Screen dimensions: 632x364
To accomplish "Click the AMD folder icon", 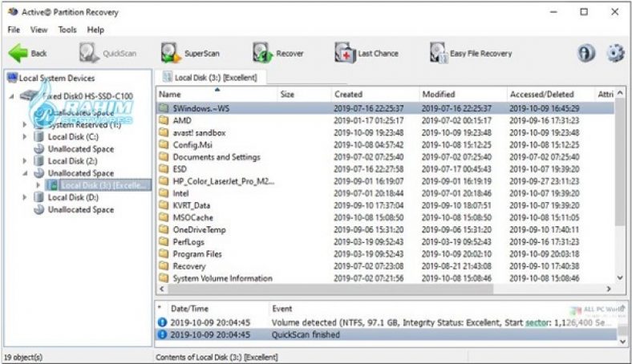I will [x=164, y=120].
